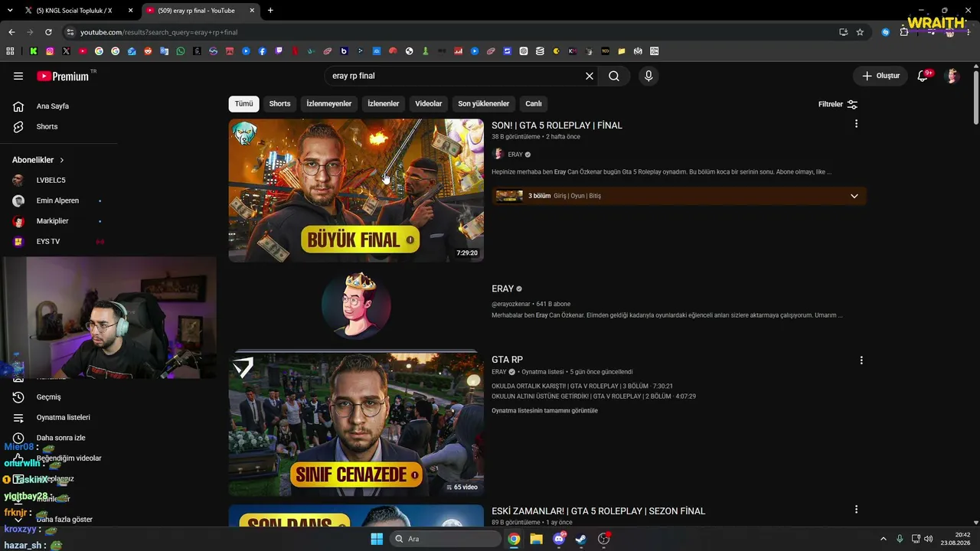Open Discord from the taskbar

(x=559, y=539)
